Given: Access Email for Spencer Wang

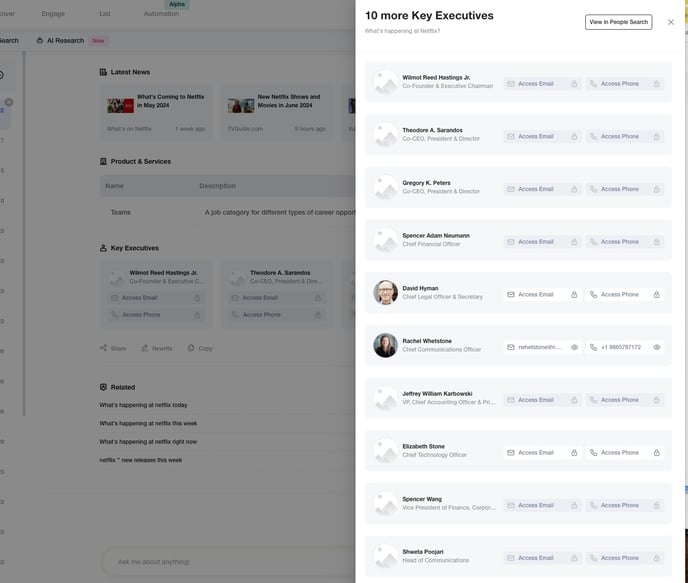Looking at the screenshot, I should tap(543, 505).
